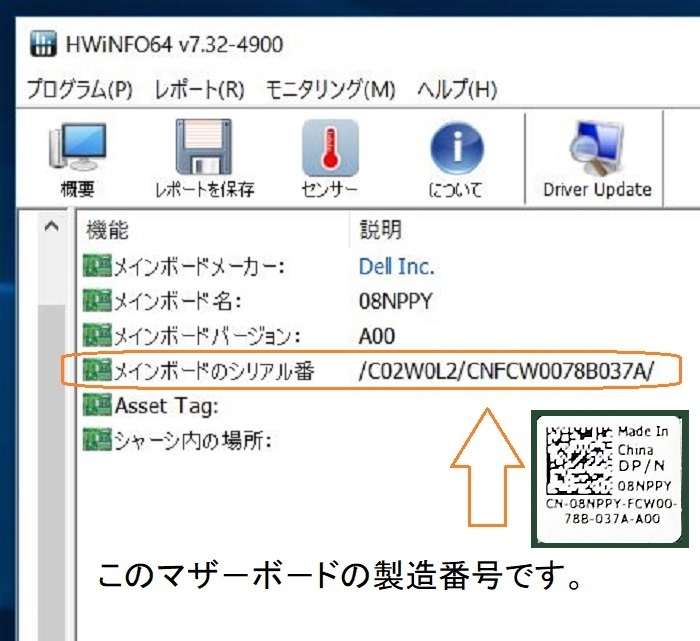
Task: Select the Asset Tag: row label
Action: coord(167,406)
